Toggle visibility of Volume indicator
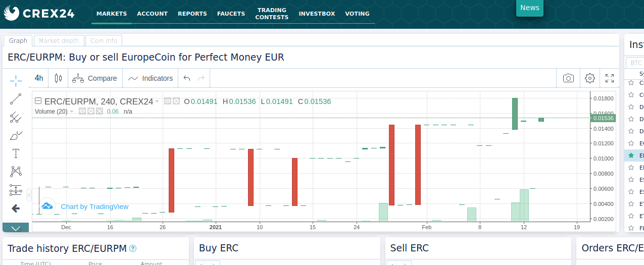The height and width of the screenshot is (265, 644). click(x=82, y=111)
